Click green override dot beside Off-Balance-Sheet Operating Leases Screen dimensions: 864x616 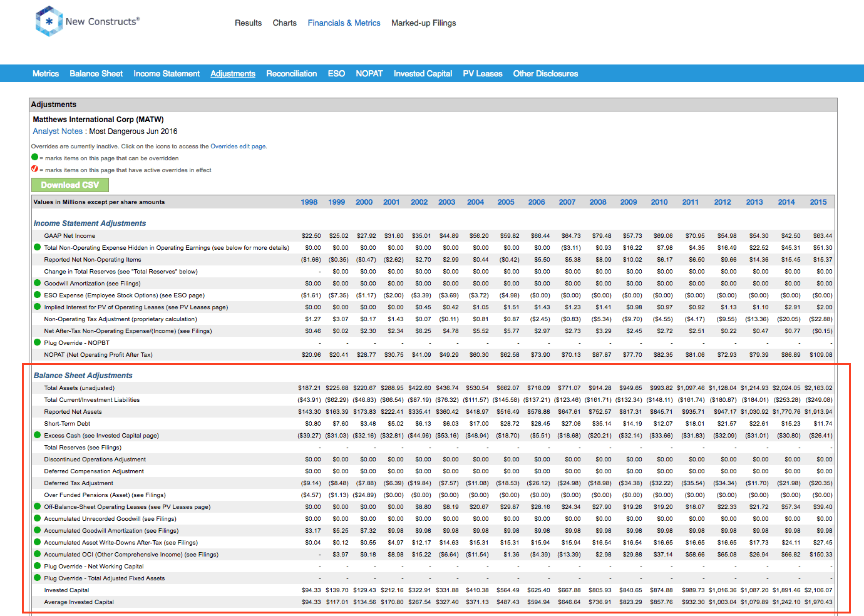(37, 506)
